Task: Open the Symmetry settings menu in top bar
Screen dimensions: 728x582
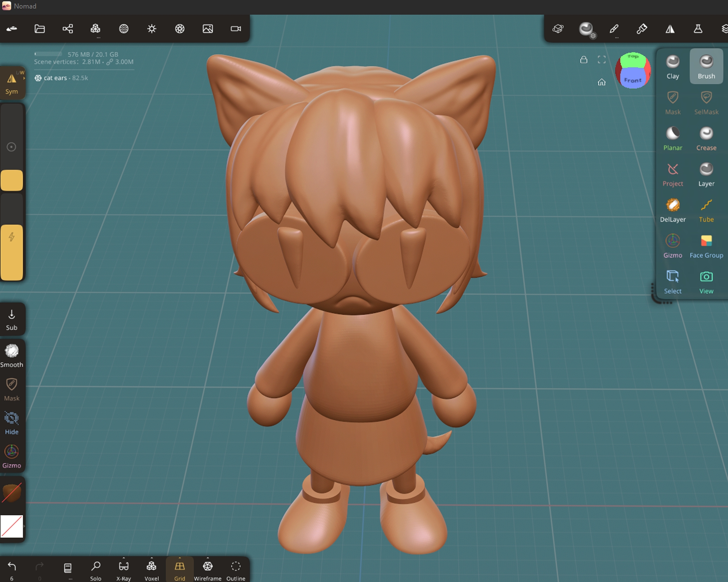Action: point(670,29)
